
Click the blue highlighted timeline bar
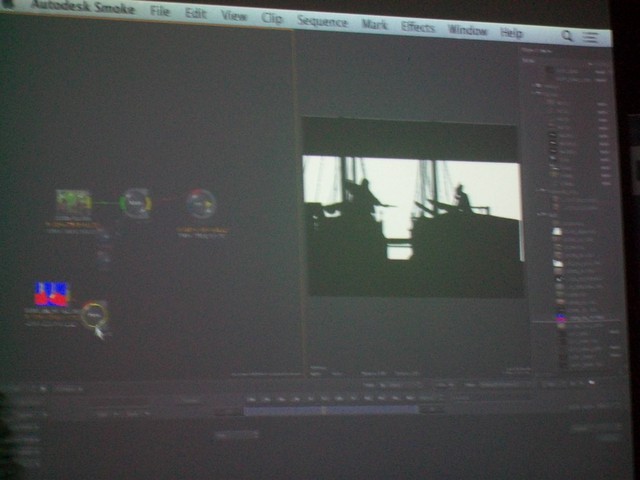[330, 409]
